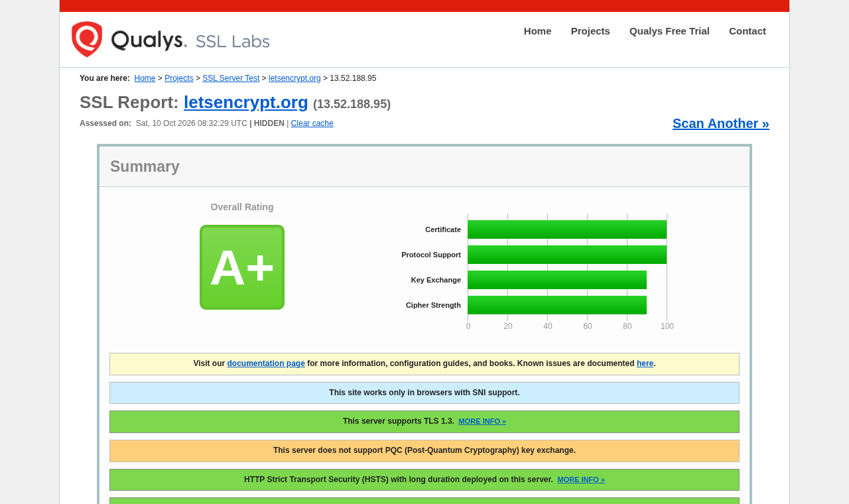This screenshot has width=849, height=504.
Task: Click the PQC key exchange warning text
Action: click(x=424, y=450)
